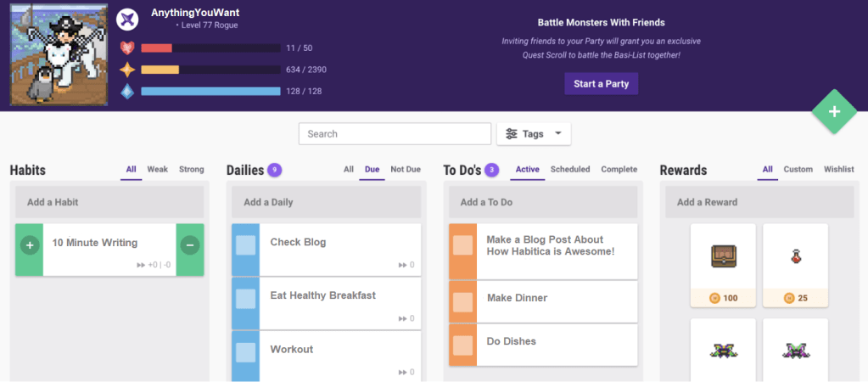Screen dimensions: 868x382
Task: Click the green plus create-task button
Action: [834, 112]
